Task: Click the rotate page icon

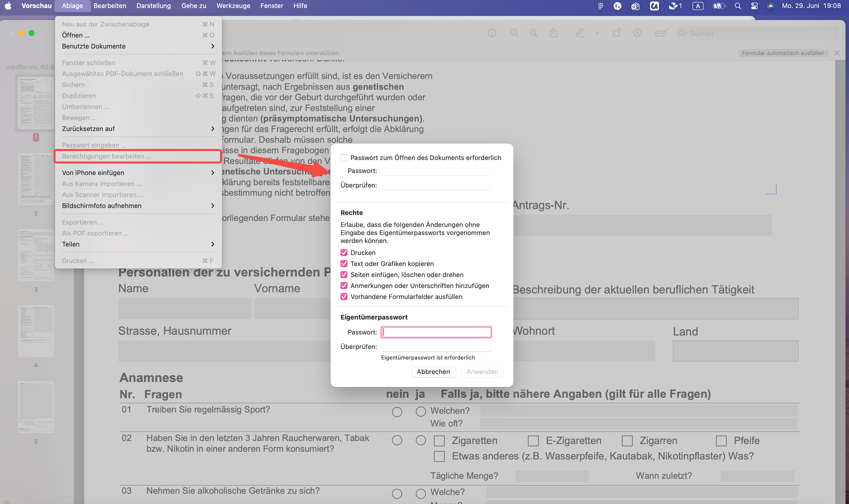Action: click(x=617, y=33)
